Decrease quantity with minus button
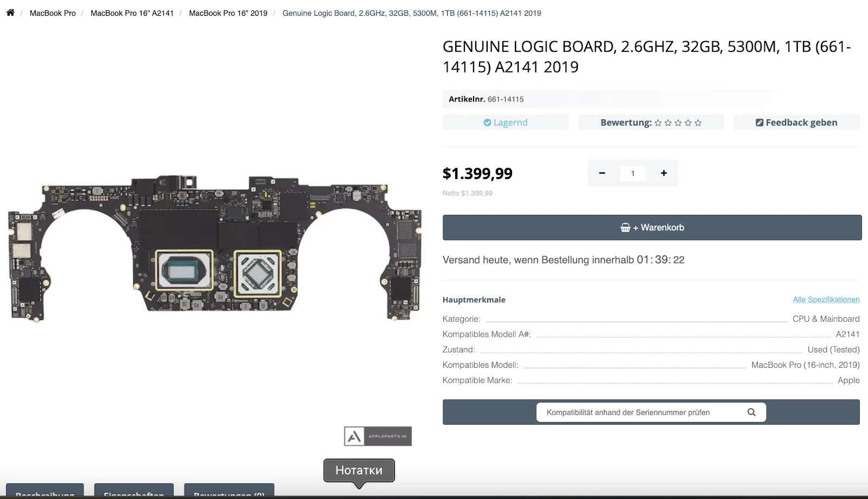Screen dimensions: 868x499 pyautogui.click(x=602, y=173)
